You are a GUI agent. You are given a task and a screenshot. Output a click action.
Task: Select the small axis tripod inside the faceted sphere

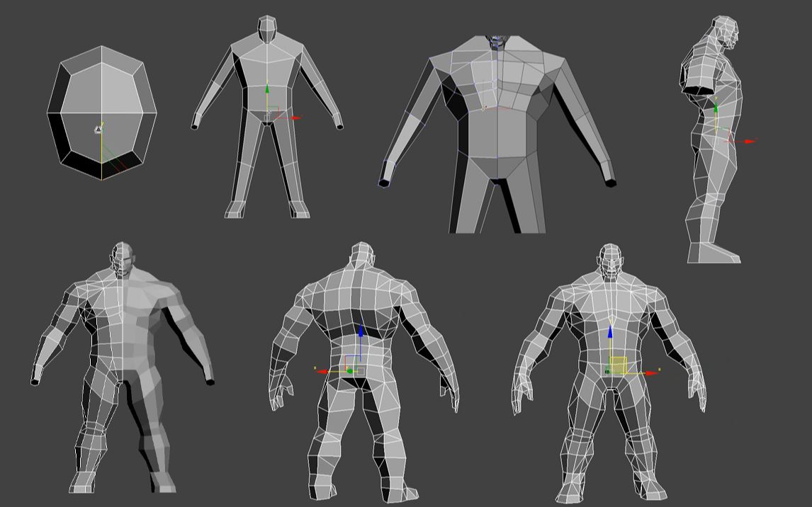tap(99, 130)
